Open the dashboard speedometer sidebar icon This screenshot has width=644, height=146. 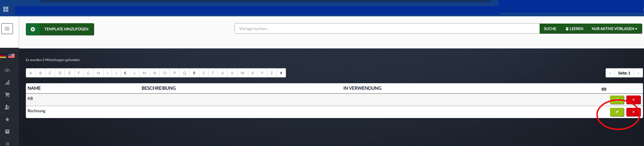(x=7, y=70)
